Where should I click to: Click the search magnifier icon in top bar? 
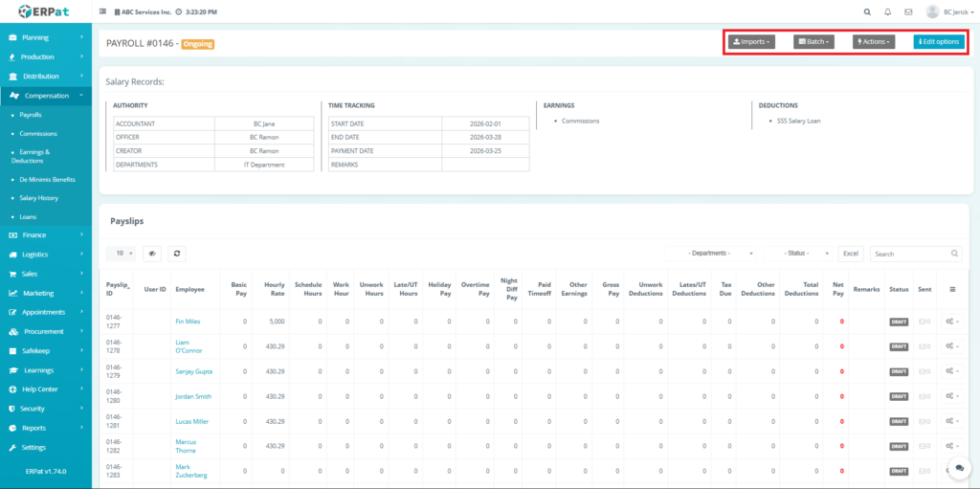(867, 12)
